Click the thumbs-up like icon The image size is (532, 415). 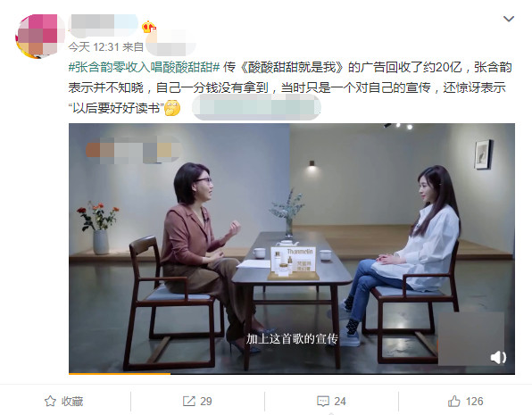point(454,401)
